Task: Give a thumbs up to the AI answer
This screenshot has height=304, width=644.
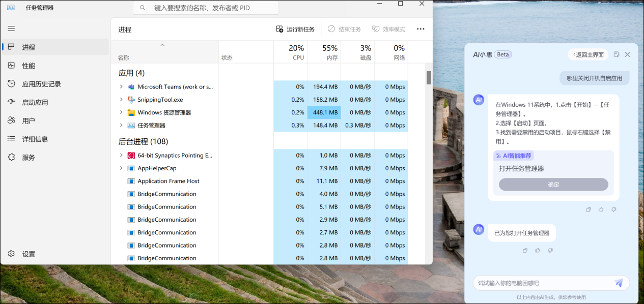Action: [x=601, y=209]
